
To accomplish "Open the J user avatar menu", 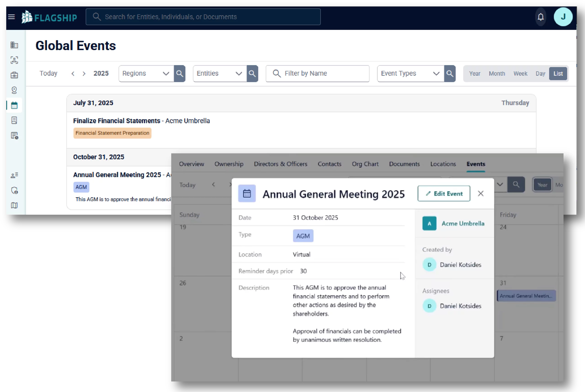I will (563, 17).
